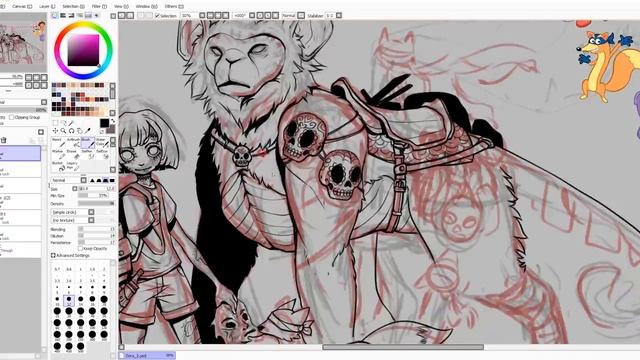Select the Zoom magnifier tool
The image size is (640, 360).
(x=63, y=131)
